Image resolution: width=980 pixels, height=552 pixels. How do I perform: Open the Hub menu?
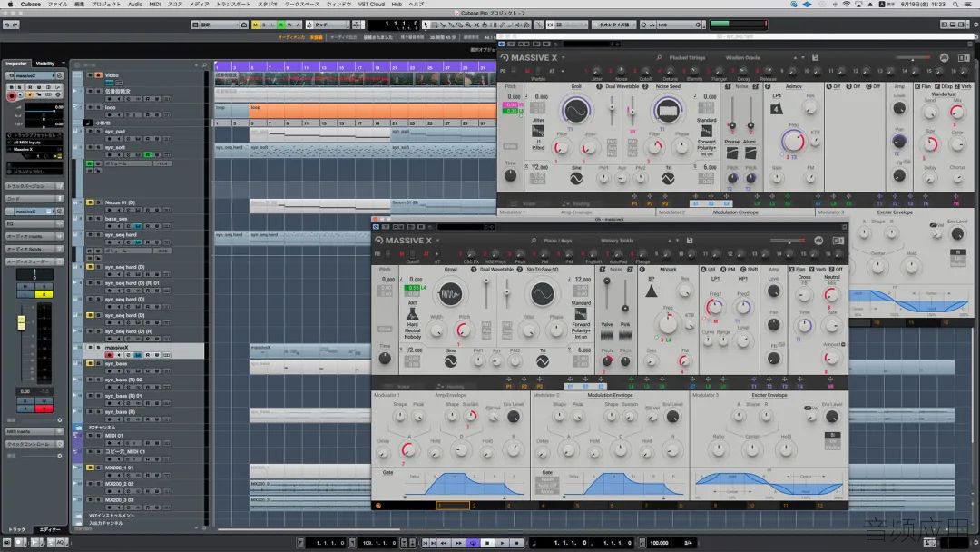click(397, 5)
